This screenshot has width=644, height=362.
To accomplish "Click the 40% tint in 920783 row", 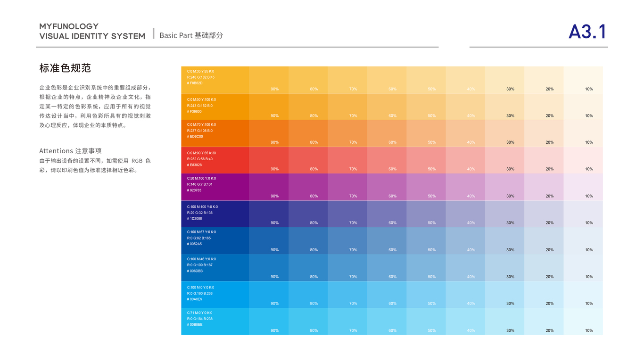I will click(465, 187).
